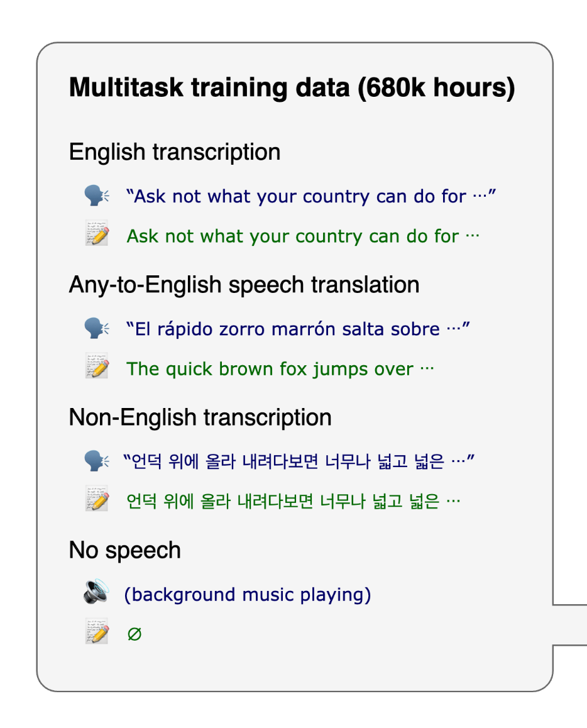Select the green empty set symbol
The width and height of the screenshot is (587, 728).
click(134, 634)
